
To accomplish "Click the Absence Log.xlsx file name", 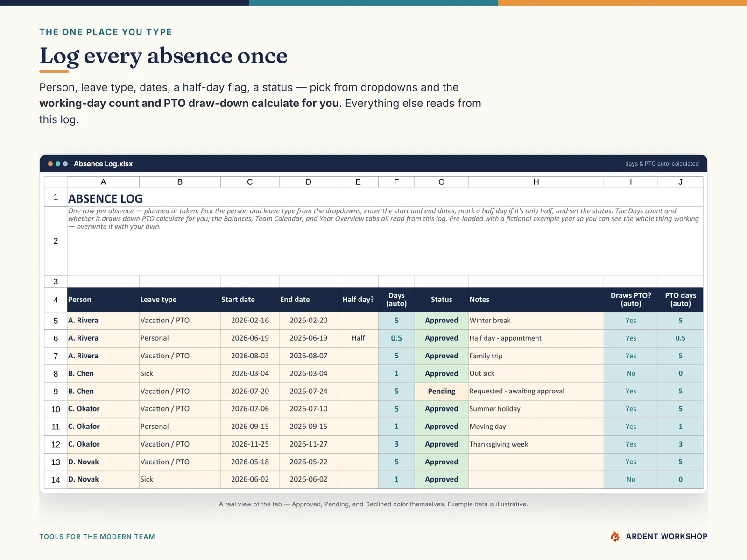I will 103,164.
